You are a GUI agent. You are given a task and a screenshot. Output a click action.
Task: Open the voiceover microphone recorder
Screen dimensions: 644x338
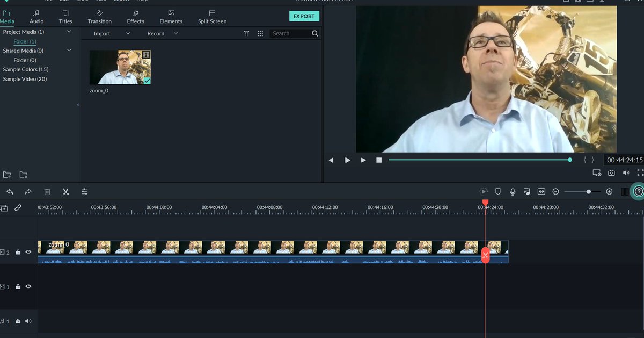pos(512,191)
